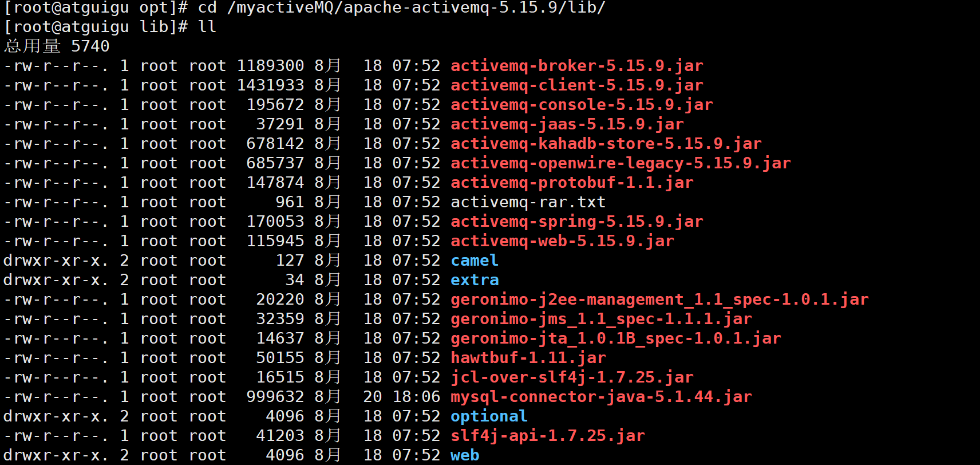Click the file size 16515
Screen dimensions: 980x465
click(x=280, y=378)
